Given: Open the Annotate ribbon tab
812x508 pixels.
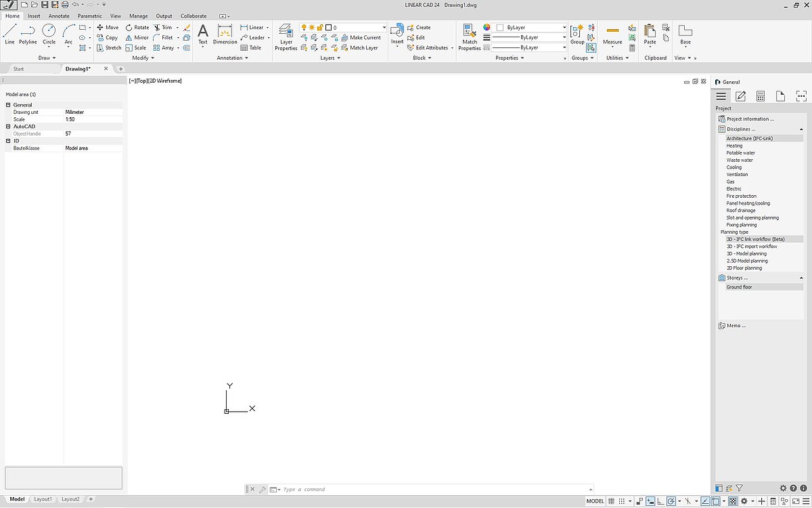Looking at the screenshot, I should pyautogui.click(x=59, y=16).
